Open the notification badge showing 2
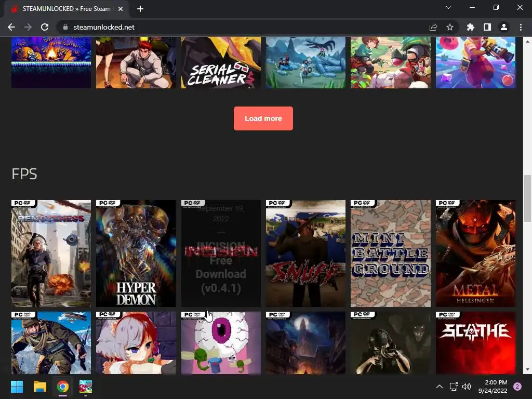Viewport: 532px width, 399px height. click(517, 387)
